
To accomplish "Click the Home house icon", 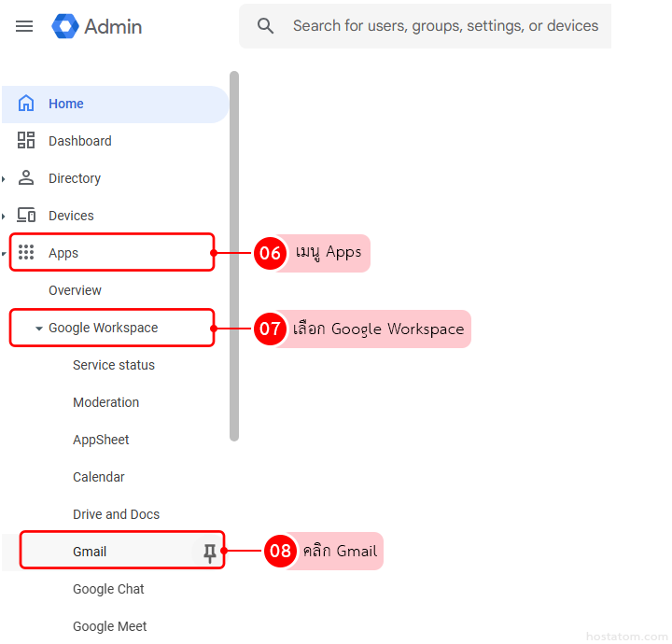I will pos(26,104).
